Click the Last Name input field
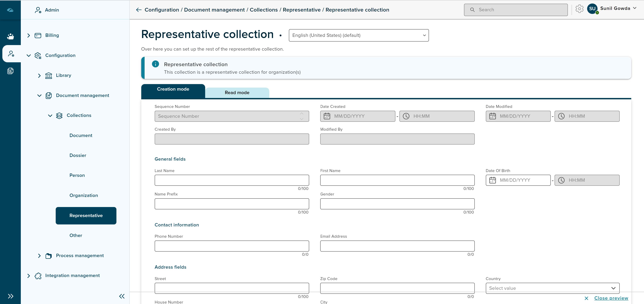 pyautogui.click(x=231, y=180)
